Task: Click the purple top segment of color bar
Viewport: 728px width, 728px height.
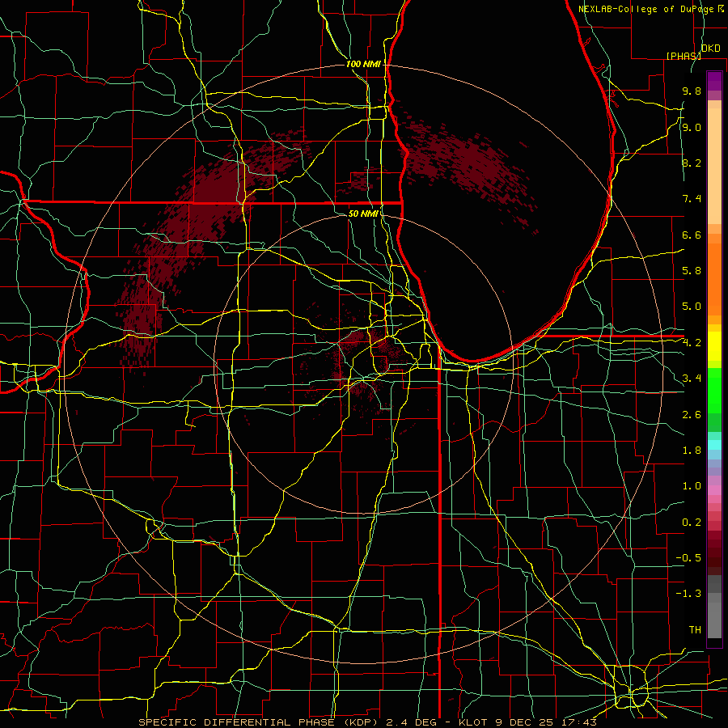Action: click(714, 81)
